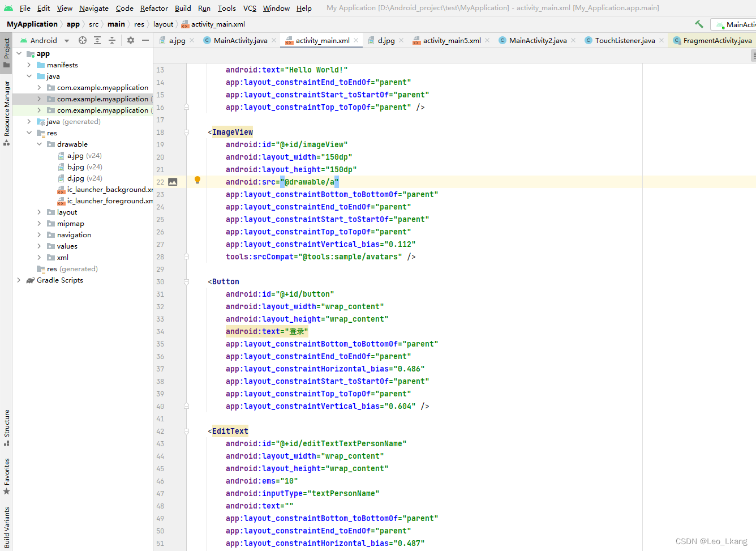The image size is (756, 551).
Task: Collapse the drawable folder
Action: [39, 144]
